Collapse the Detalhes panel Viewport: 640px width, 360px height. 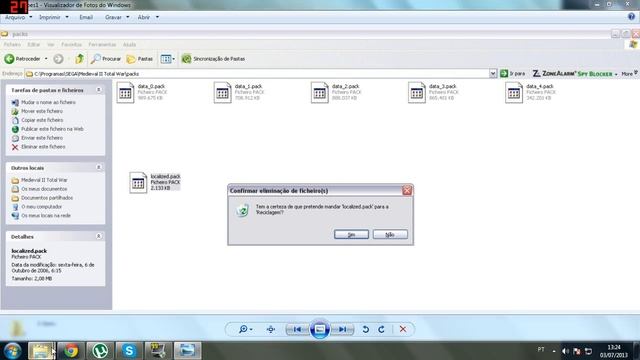point(99,236)
